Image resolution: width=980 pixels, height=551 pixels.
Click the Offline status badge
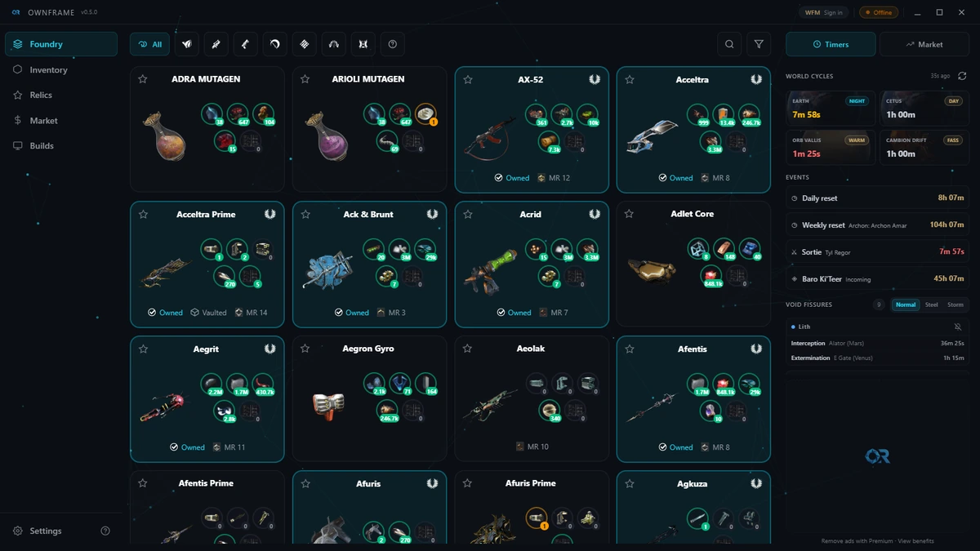(879, 12)
